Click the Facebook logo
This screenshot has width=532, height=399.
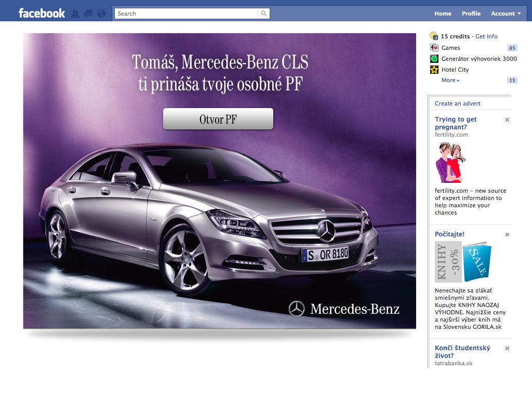point(42,14)
